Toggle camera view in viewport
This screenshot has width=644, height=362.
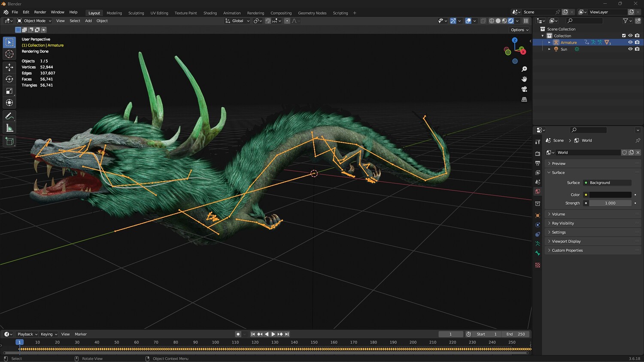[524, 89]
